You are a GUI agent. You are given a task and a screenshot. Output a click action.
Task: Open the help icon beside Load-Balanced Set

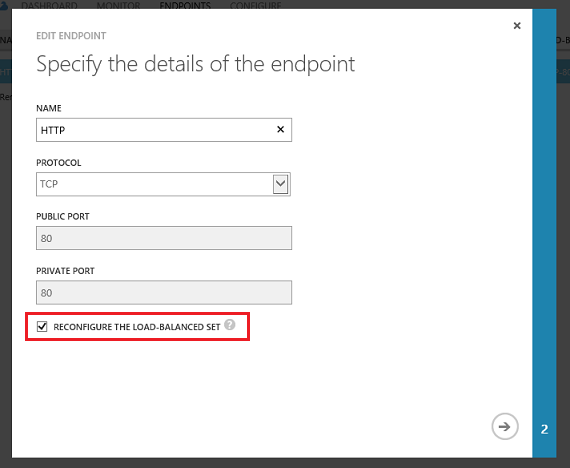(229, 324)
